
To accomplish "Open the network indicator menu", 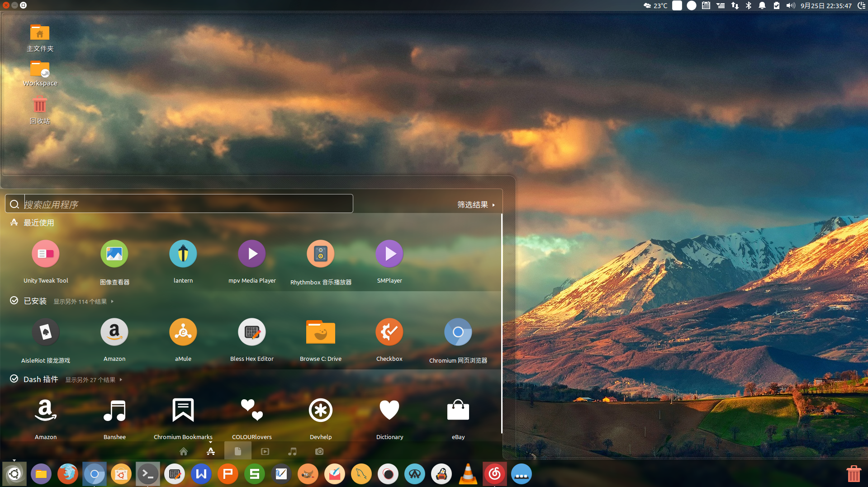I will tap(735, 5).
